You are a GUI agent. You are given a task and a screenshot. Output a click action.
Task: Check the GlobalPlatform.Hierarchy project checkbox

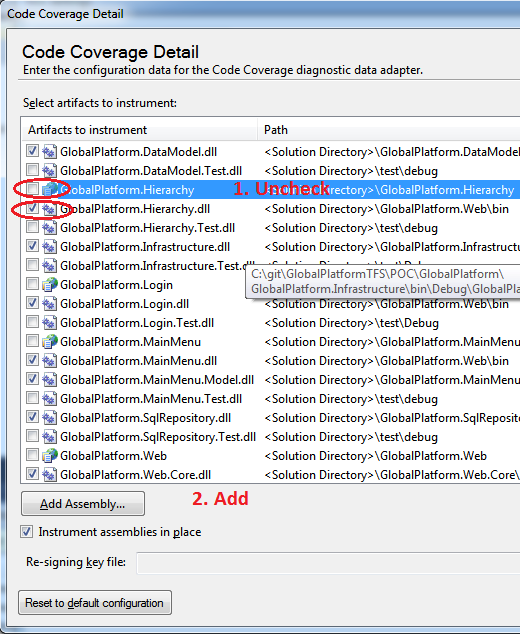[x=32, y=189]
